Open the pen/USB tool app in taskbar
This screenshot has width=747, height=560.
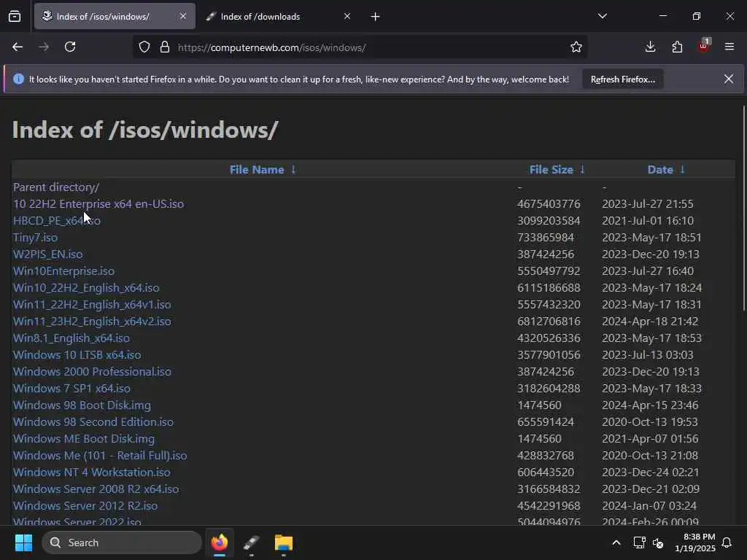[251, 542]
